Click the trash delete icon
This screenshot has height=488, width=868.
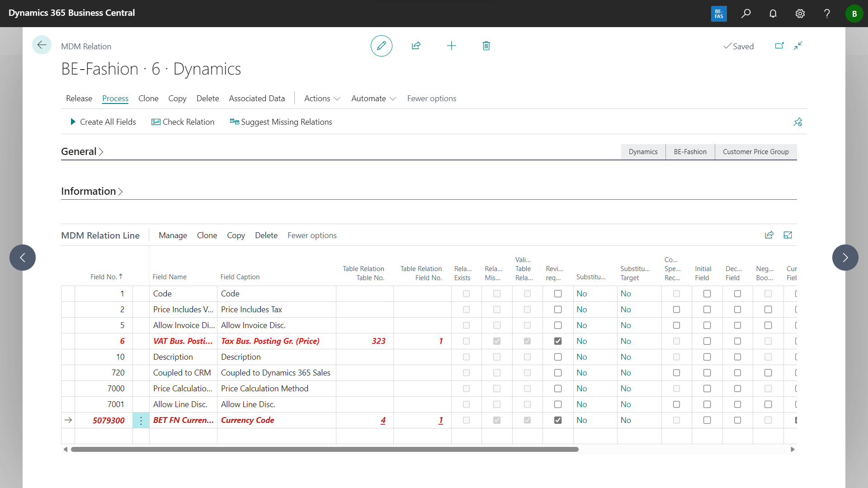pyautogui.click(x=486, y=46)
